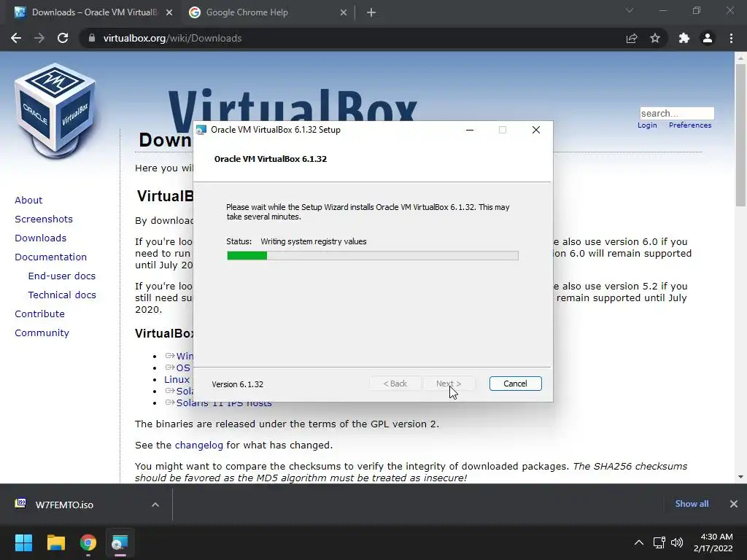Click the Login link

coord(647,125)
